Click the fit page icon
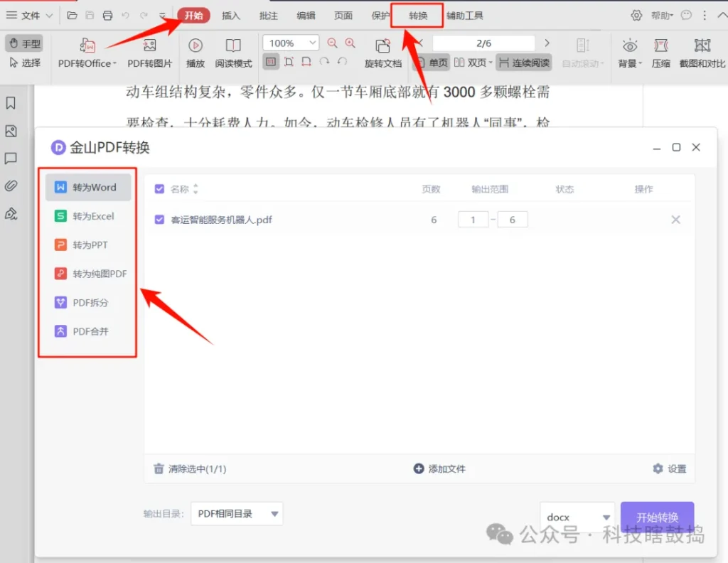The height and width of the screenshot is (563, 728). 289,62
